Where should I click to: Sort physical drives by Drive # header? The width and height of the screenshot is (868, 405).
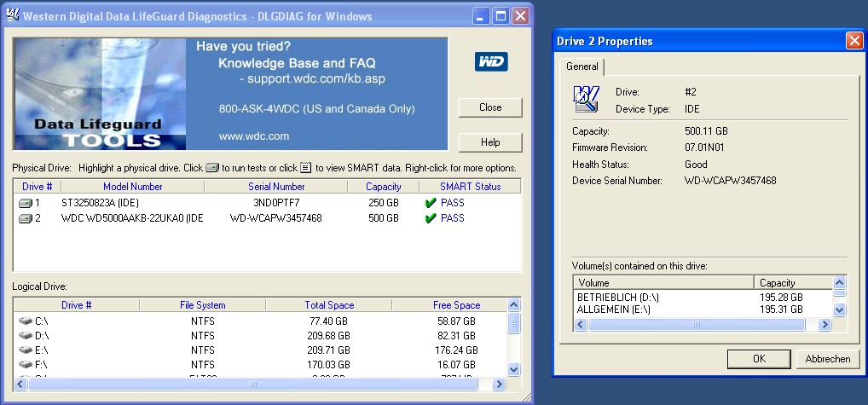pyautogui.click(x=37, y=187)
